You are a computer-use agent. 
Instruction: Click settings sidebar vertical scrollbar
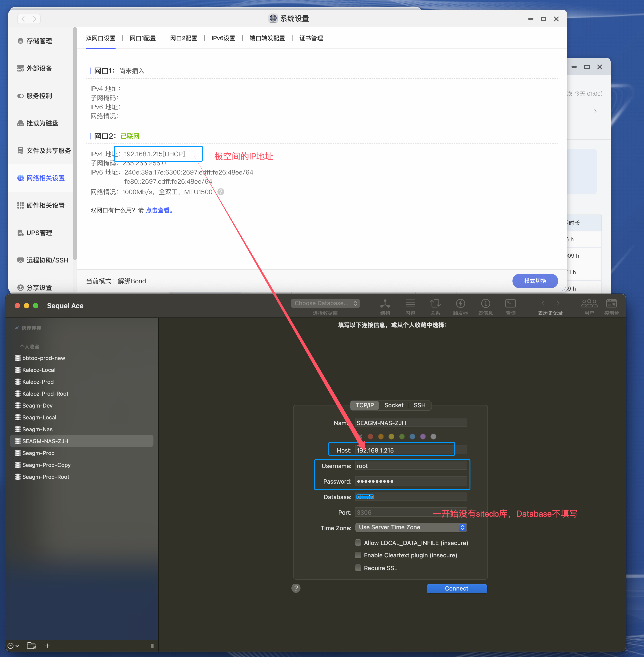point(75,143)
